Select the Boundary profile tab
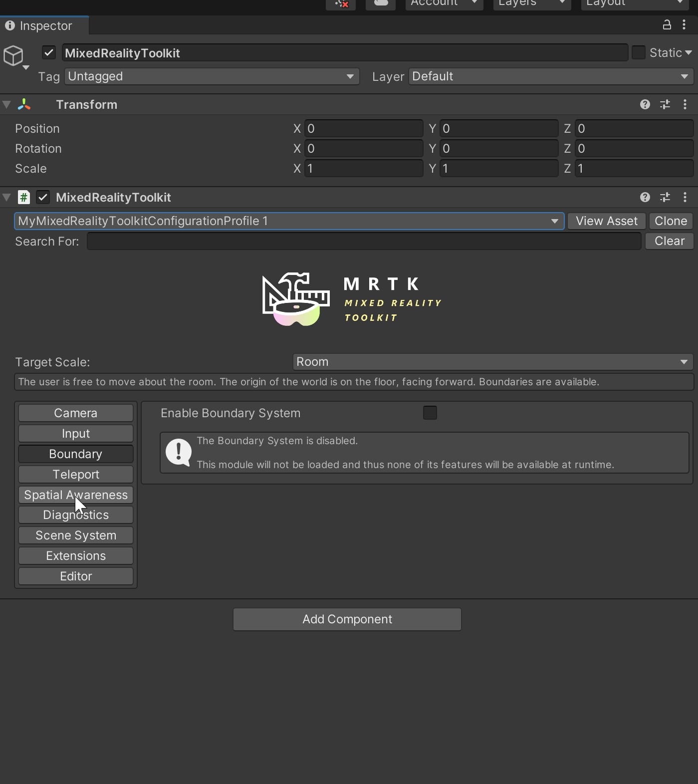 coord(76,454)
